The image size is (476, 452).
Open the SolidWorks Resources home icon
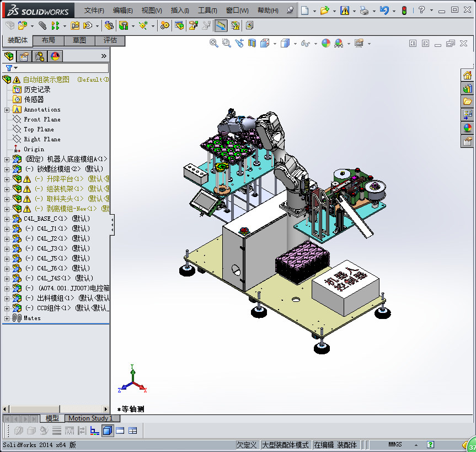click(x=468, y=75)
